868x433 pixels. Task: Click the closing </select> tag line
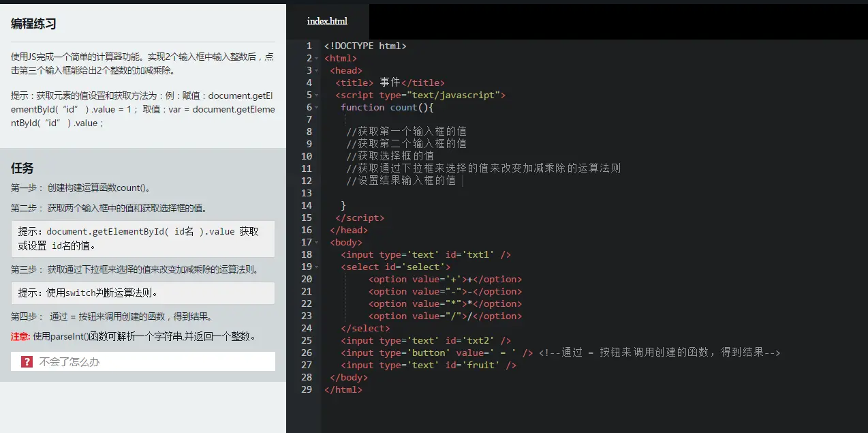click(365, 329)
